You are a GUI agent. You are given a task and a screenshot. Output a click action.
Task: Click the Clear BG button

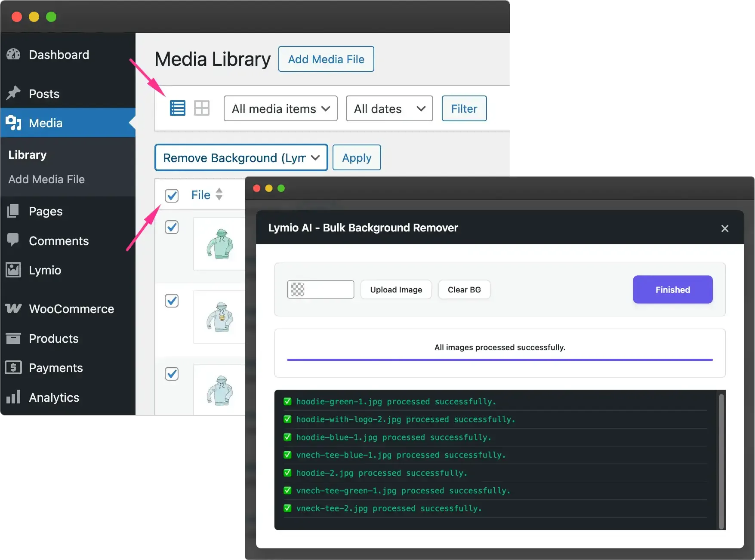point(464,289)
